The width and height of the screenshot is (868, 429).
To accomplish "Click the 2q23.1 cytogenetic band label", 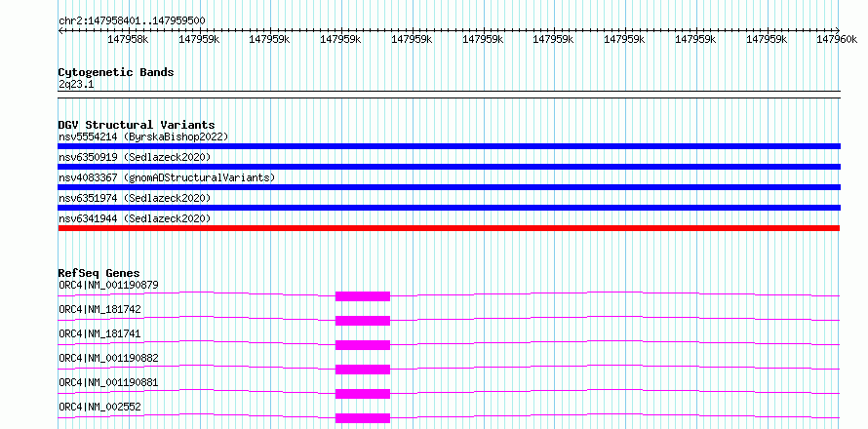I will 76,84.
